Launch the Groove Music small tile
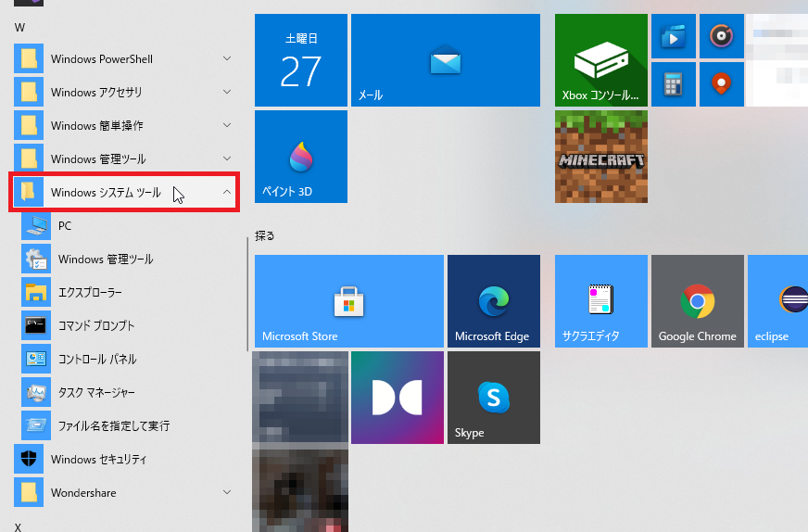808x532 pixels. [721, 36]
